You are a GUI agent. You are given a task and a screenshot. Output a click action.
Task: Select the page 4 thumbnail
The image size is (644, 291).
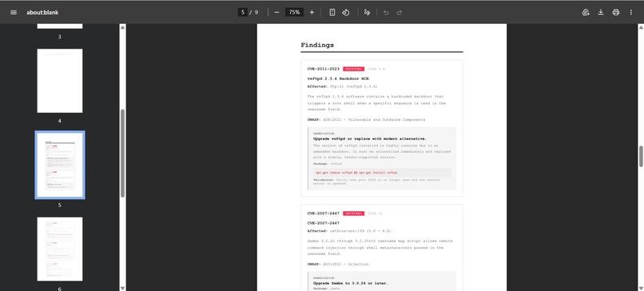click(60, 81)
